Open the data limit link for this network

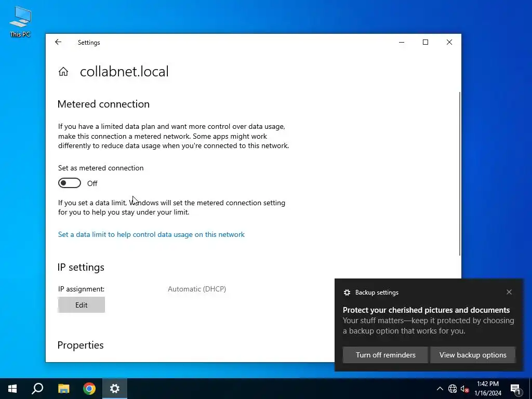coord(151,234)
